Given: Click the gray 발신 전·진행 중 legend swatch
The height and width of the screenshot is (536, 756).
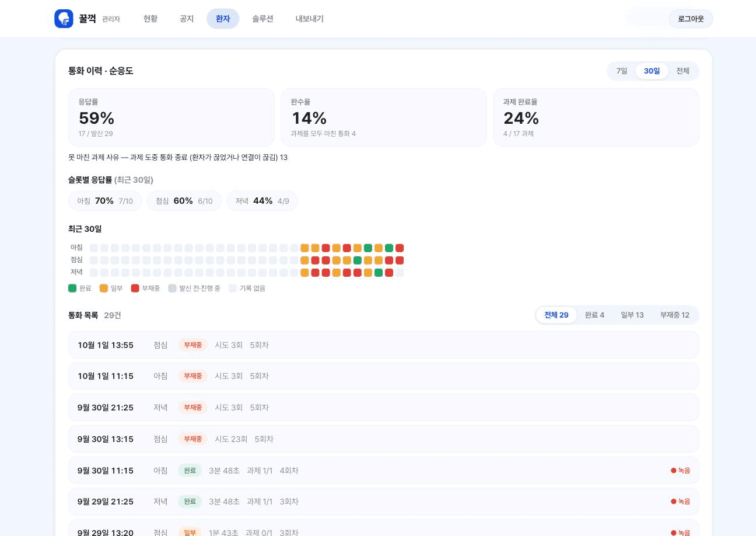Looking at the screenshot, I should pos(172,288).
